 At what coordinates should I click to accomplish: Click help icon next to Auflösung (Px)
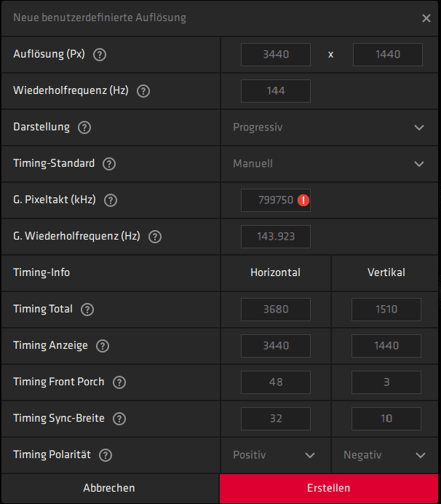tap(100, 55)
